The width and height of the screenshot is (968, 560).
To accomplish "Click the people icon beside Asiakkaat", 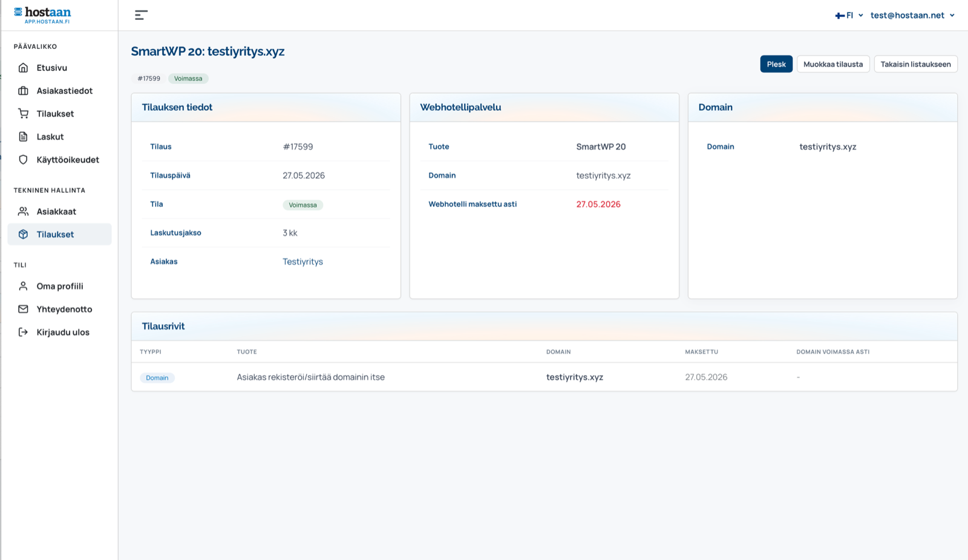I will 23,212.
